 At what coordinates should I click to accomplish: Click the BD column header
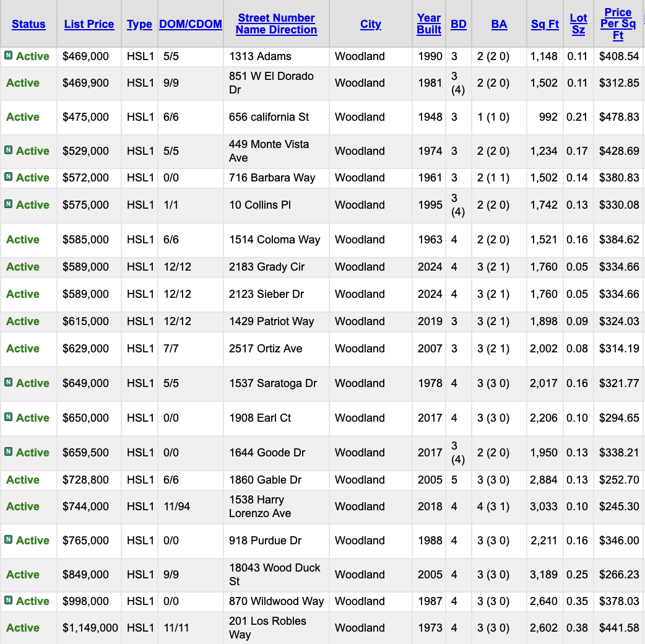[x=459, y=24]
